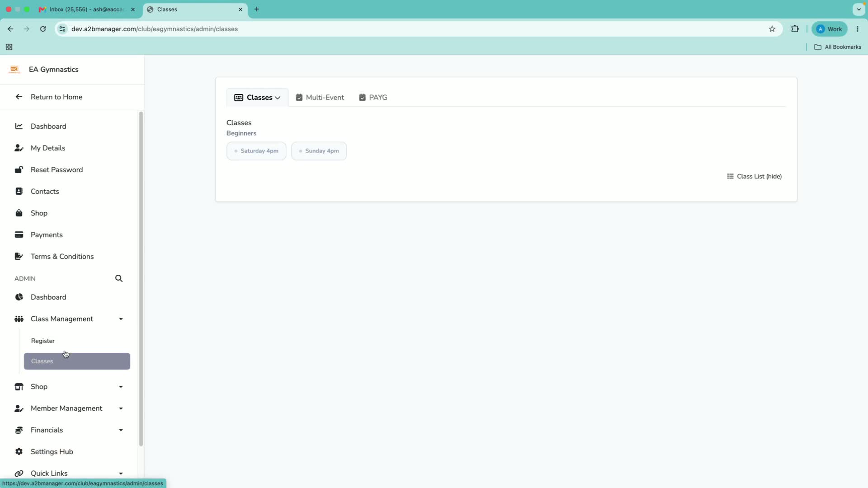This screenshot has height=488, width=868.
Task: Open the Classes tab dropdown
Action: click(257, 98)
